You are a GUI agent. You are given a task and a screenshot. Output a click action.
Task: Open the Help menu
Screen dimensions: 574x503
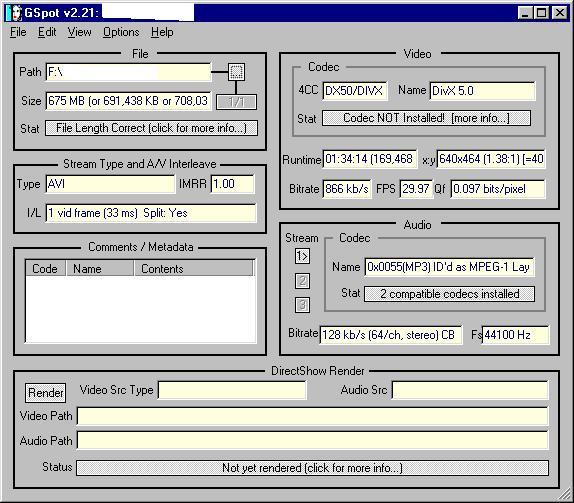[162, 32]
